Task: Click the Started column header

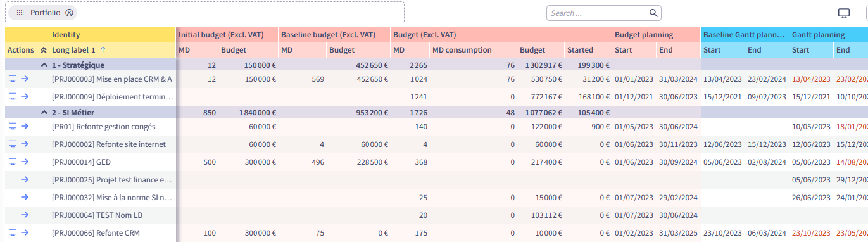Action: [581, 50]
